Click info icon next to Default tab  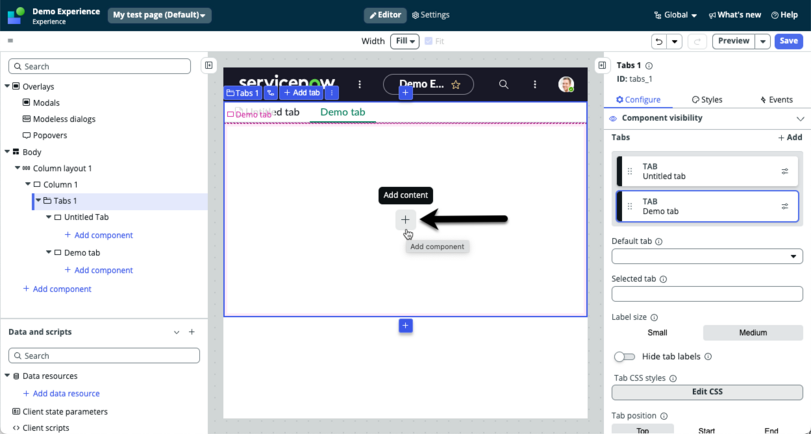659,242
